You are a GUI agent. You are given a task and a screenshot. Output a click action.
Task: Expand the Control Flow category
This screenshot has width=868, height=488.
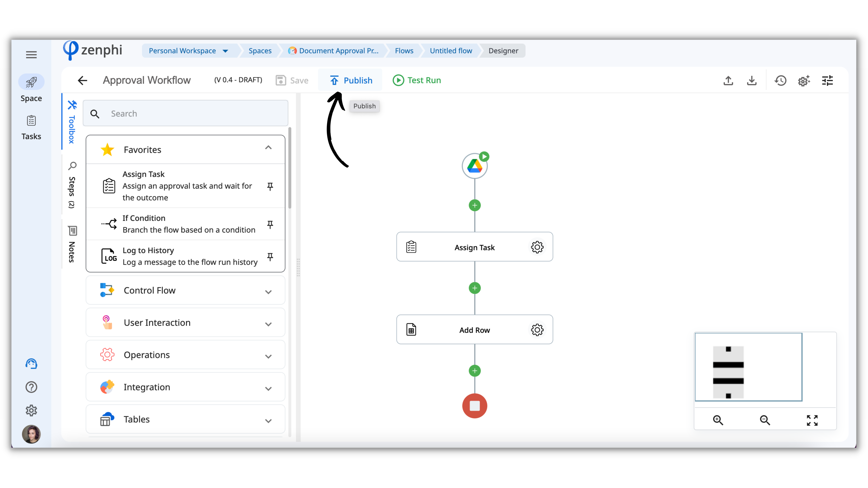coord(268,292)
